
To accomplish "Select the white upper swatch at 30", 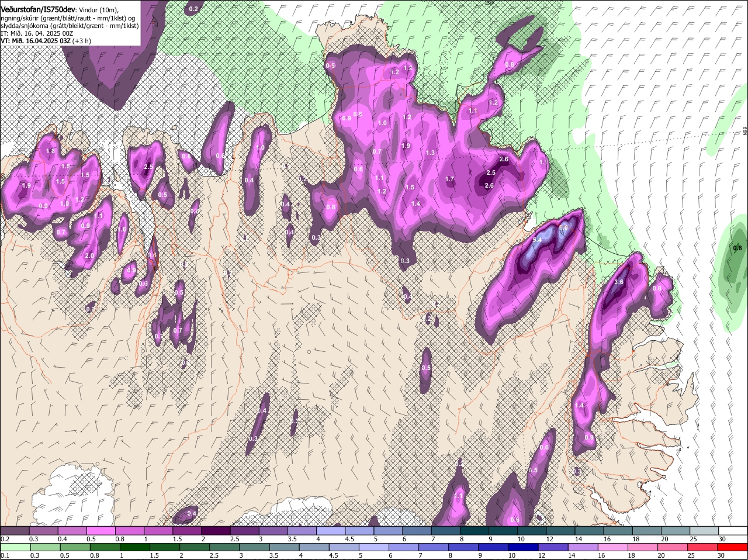I will coord(733,530).
